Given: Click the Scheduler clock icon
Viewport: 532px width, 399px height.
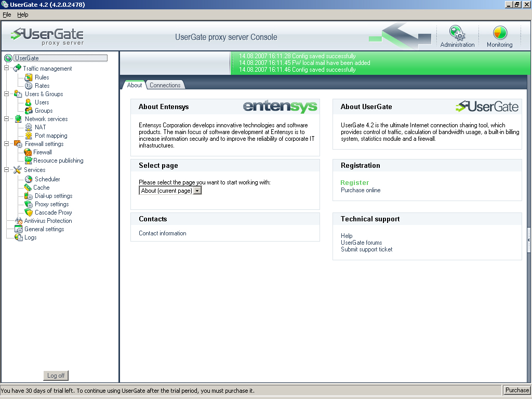Looking at the screenshot, I should (29, 179).
